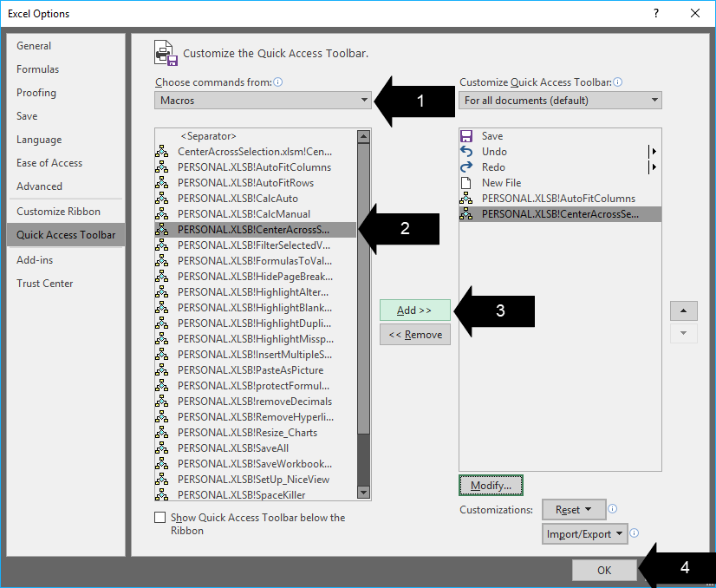Select PERSONAL.XLSB!CenterAcrossSe... in right toolbar list
Screen dimensions: 716x588
point(560,214)
